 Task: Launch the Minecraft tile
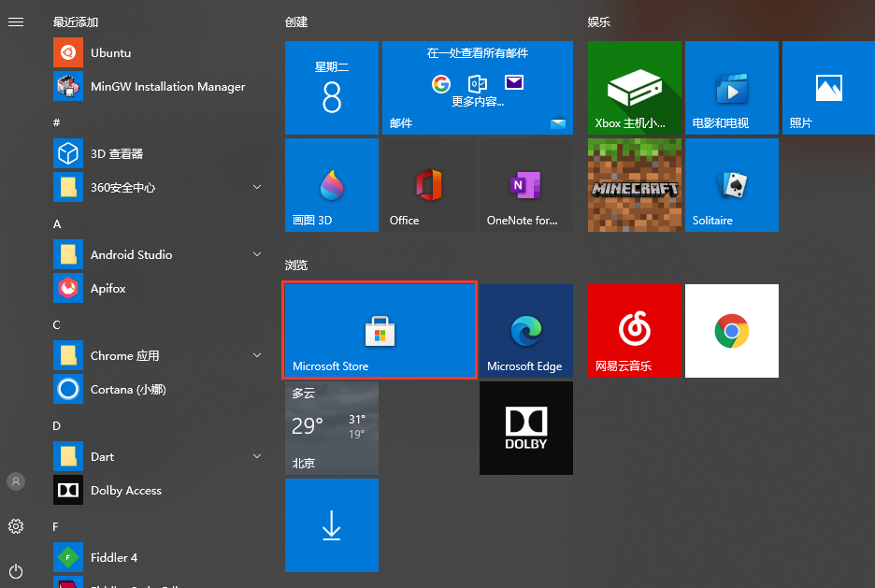tap(634, 185)
